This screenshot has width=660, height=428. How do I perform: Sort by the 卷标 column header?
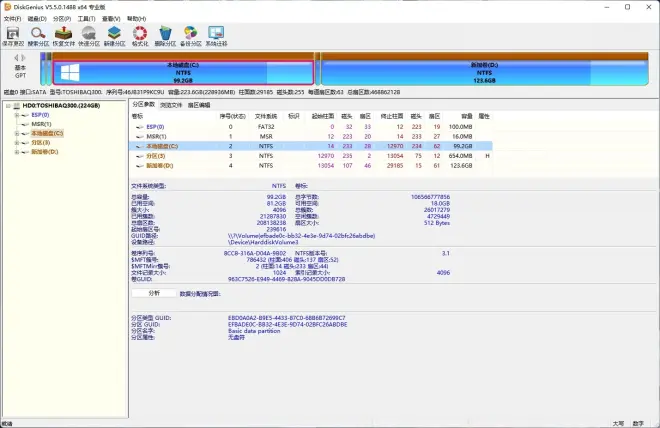pyautogui.click(x=137, y=116)
